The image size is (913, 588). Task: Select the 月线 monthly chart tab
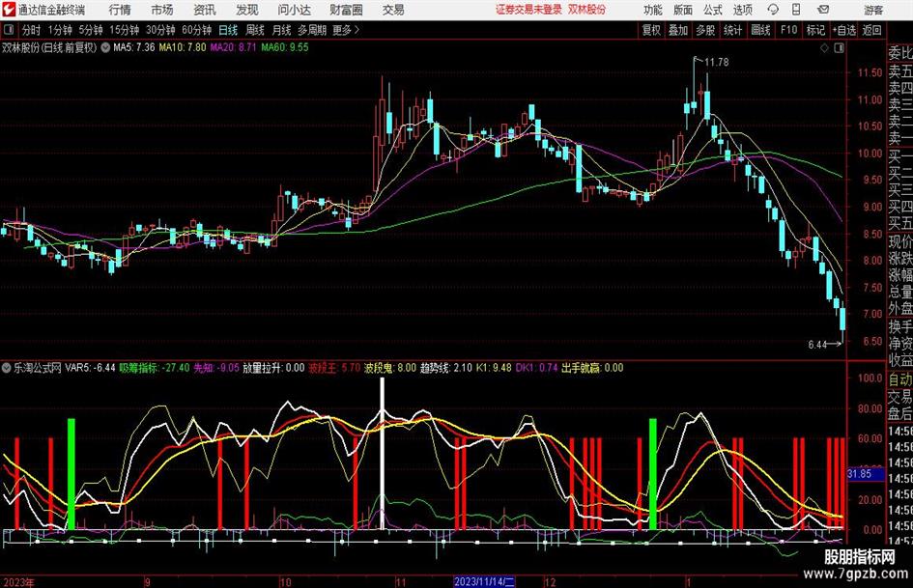tap(282, 30)
